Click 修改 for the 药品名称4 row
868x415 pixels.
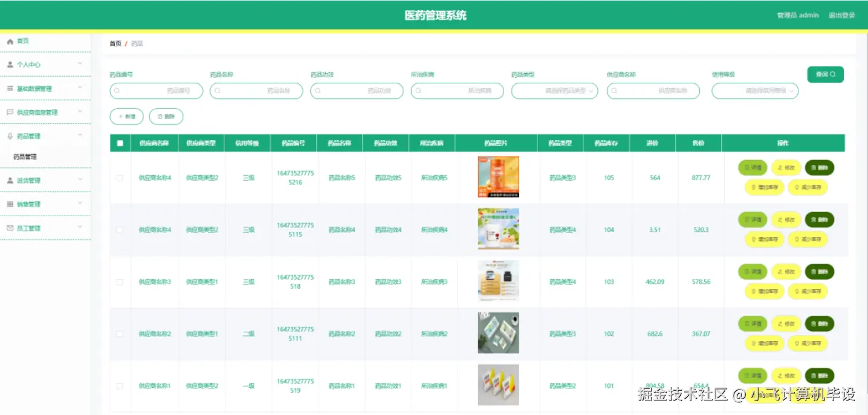[786, 220]
